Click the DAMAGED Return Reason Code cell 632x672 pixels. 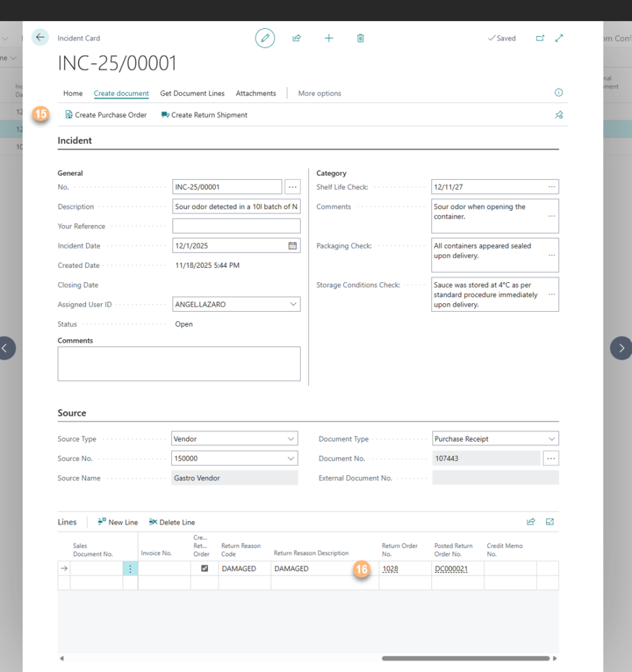tap(244, 569)
